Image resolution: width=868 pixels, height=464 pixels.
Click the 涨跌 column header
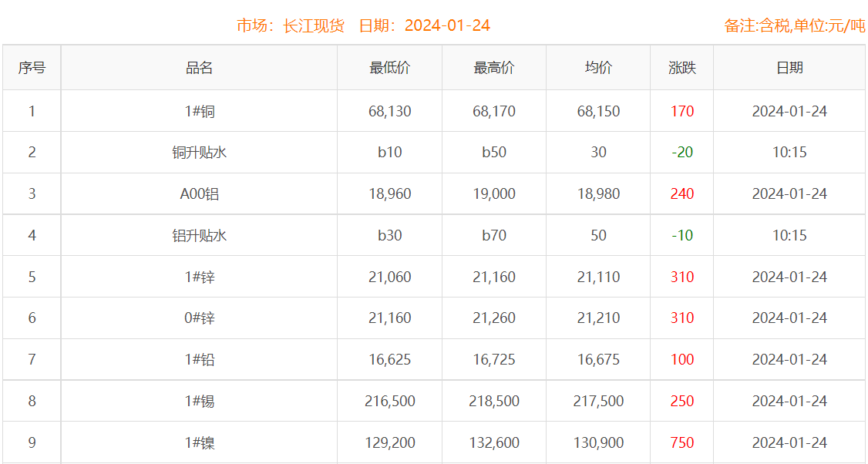click(681, 68)
